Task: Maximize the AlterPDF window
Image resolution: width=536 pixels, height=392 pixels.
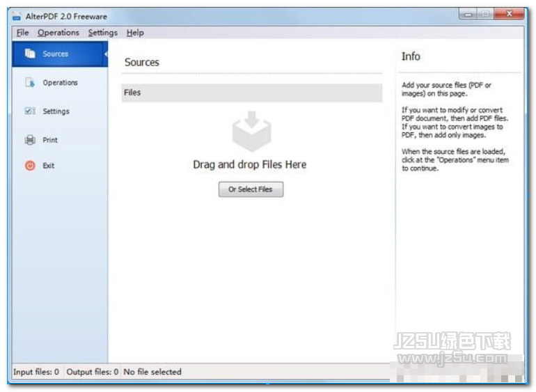Action: [485, 14]
